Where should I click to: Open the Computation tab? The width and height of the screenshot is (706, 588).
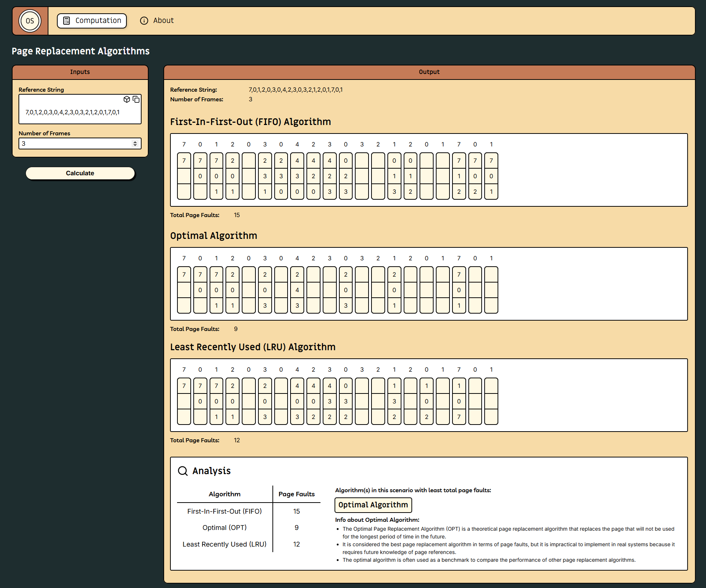tap(92, 21)
